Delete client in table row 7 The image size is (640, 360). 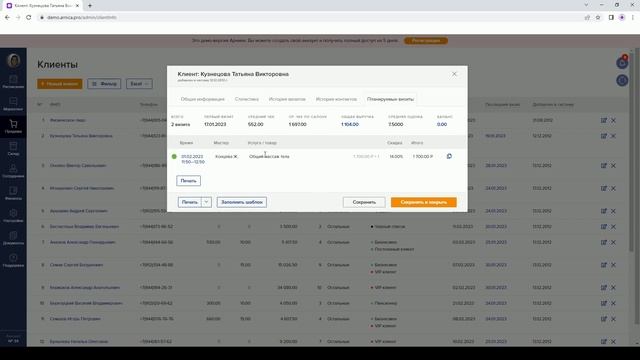[613, 242]
